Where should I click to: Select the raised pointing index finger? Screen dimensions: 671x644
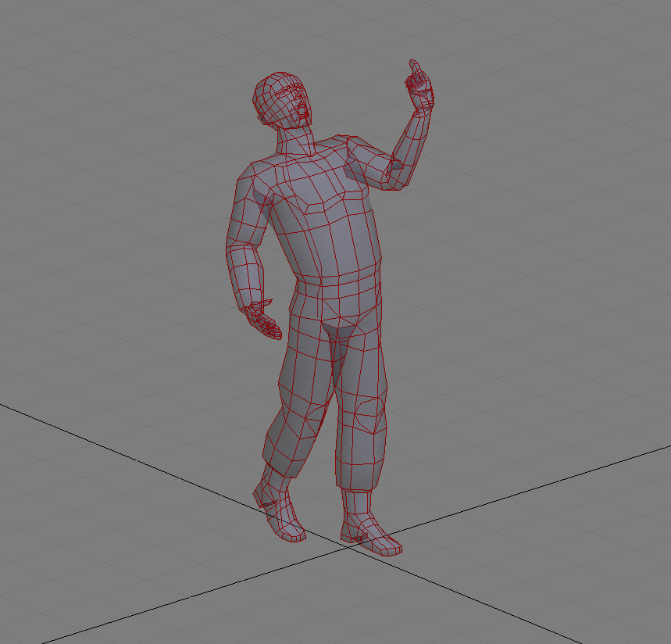tap(413, 70)
